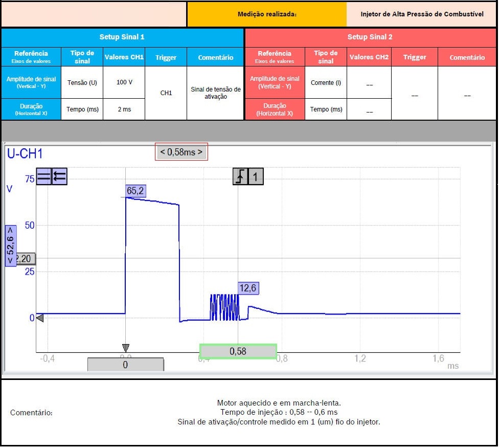500x448 pixels.
Task: Click the horizontal double-line icon on the chart
Action: [44, 176]
